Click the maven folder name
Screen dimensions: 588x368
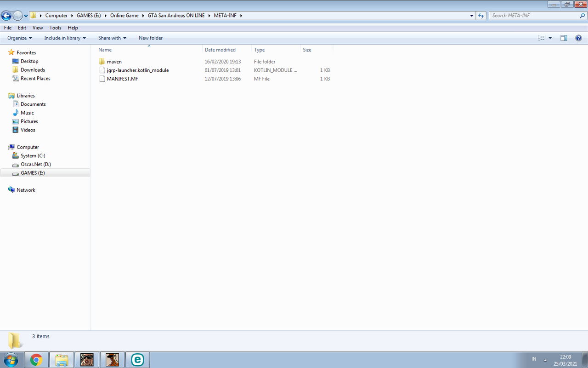114,62
